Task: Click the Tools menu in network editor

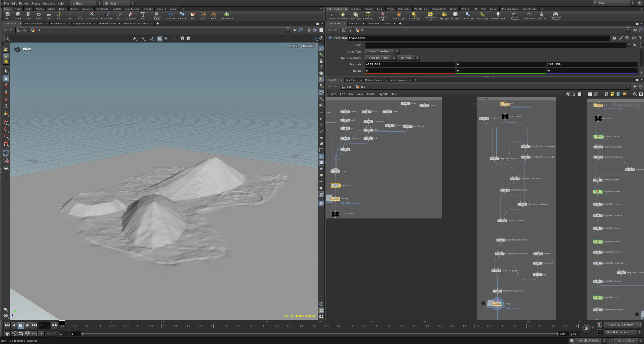Action: tap(370, 94)
